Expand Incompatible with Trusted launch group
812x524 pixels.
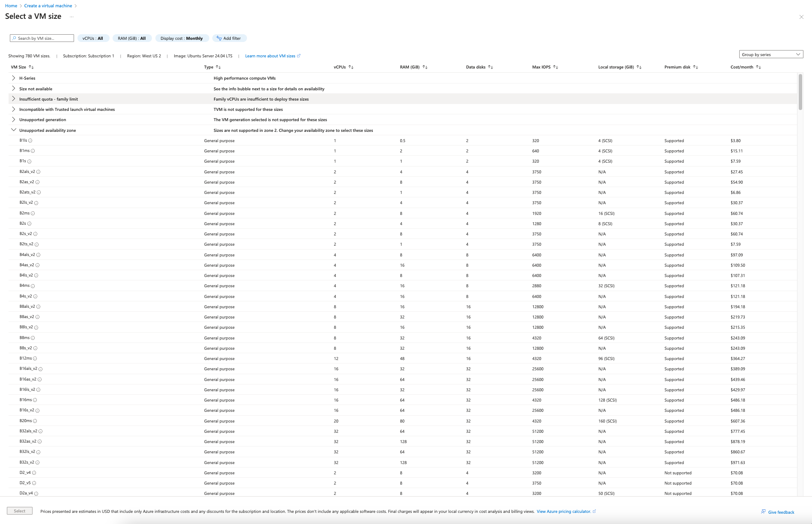[x=14, y=109]
